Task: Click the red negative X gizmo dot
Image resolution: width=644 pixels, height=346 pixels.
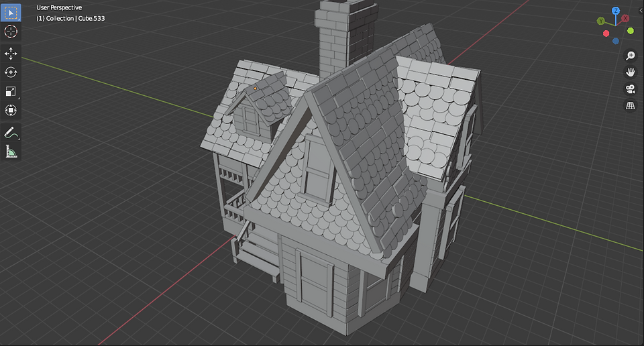Action: click(606, 34)
